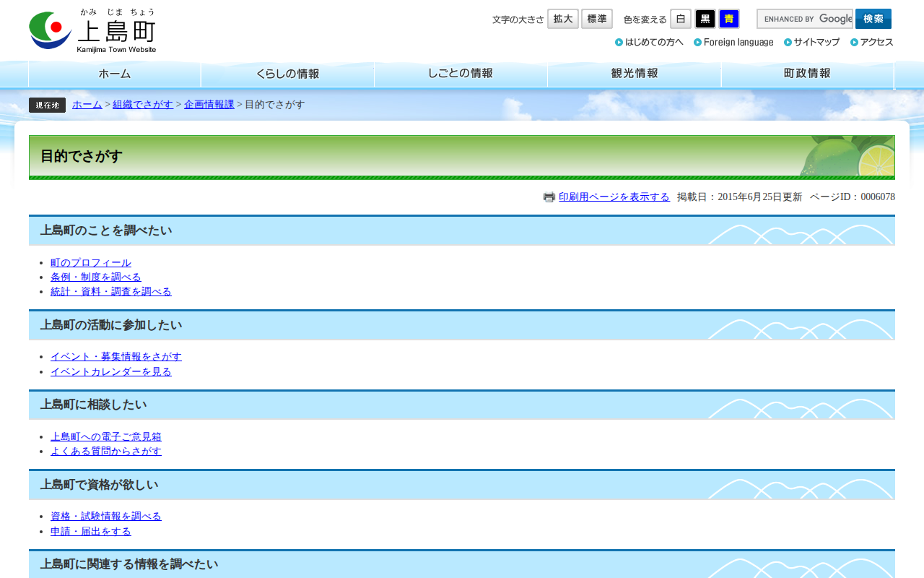Viewport: 924px width, 578px height.
Task: Click the arrow icon next to はじめての方へ
Action: [x=619, y=42]
